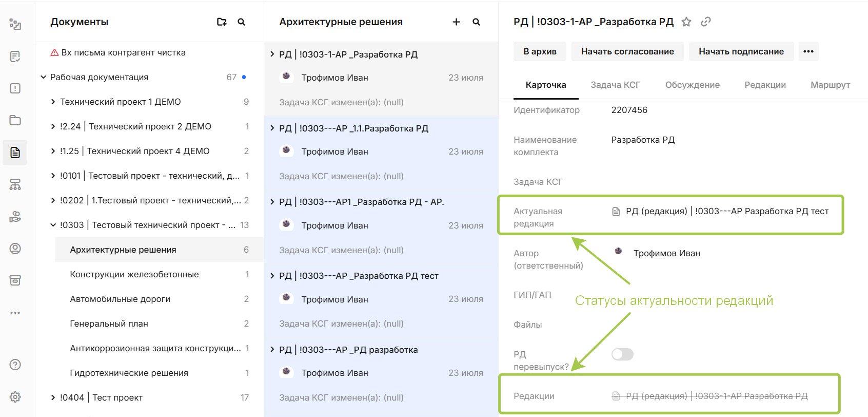
Task: Open the help question mark icon in sidebar
Action: pos(15,365)
